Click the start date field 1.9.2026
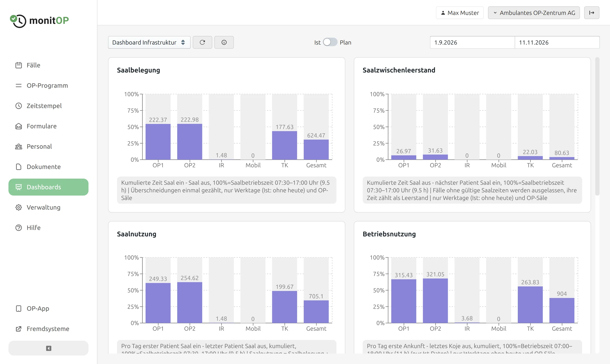Screen dimensions: 610x364 [472, 42]
